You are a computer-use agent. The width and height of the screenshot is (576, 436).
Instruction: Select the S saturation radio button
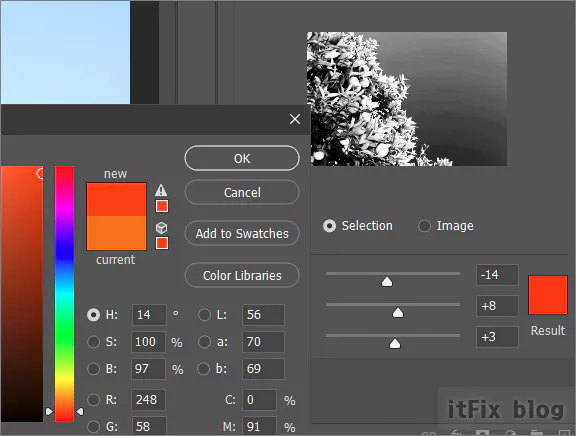coord(93,342)
